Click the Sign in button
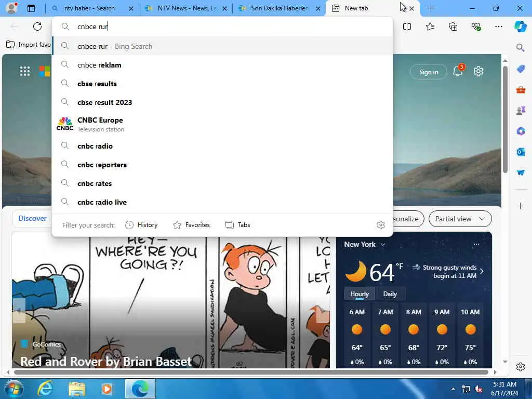The width and height of the screenshot is (532, 399). [429, 72]
